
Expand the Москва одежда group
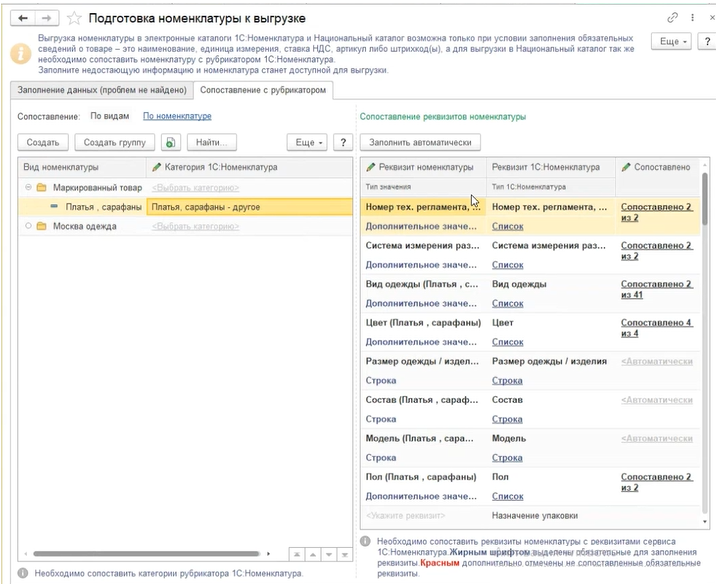[28, 226]
